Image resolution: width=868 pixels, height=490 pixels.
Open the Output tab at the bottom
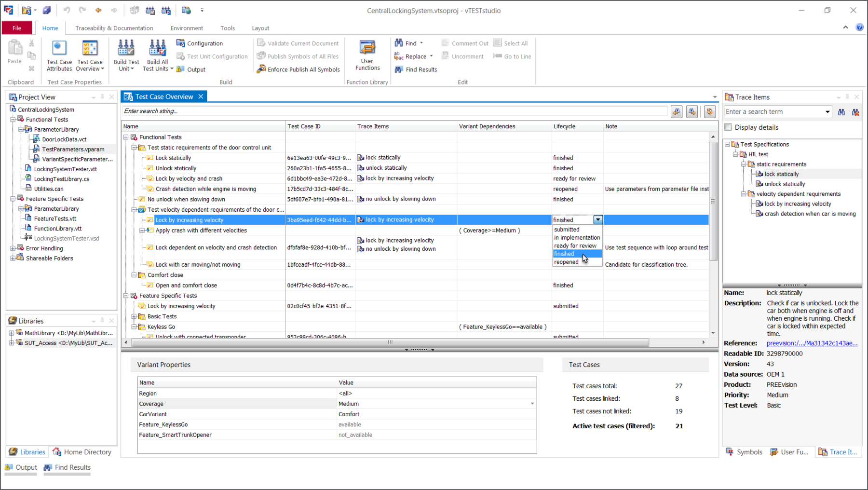click(21, 467)
